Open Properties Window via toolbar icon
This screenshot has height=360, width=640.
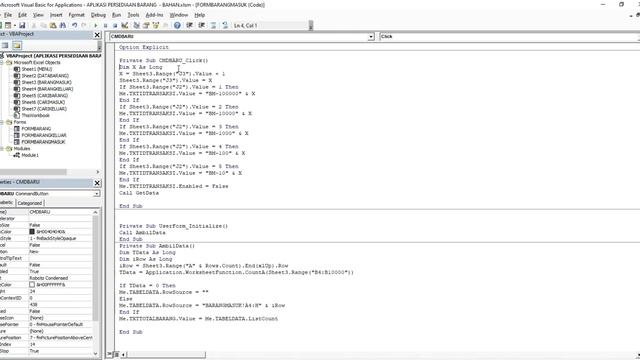[146, 25]
